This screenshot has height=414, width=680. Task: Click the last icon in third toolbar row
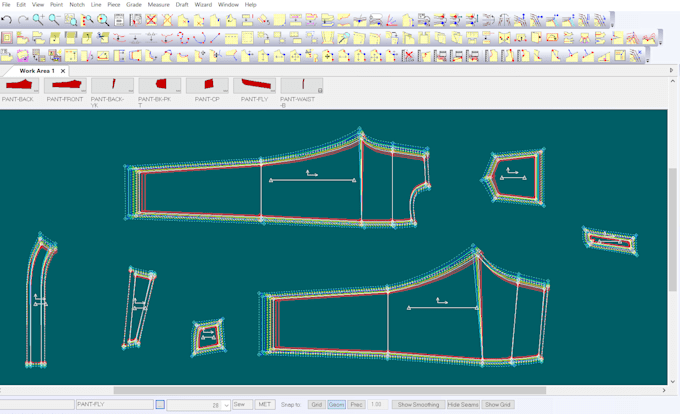pos(636,55)
